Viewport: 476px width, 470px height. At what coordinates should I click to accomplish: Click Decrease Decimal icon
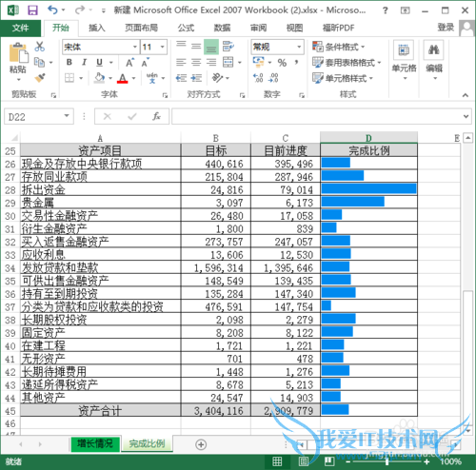click(x=273, y=78)
